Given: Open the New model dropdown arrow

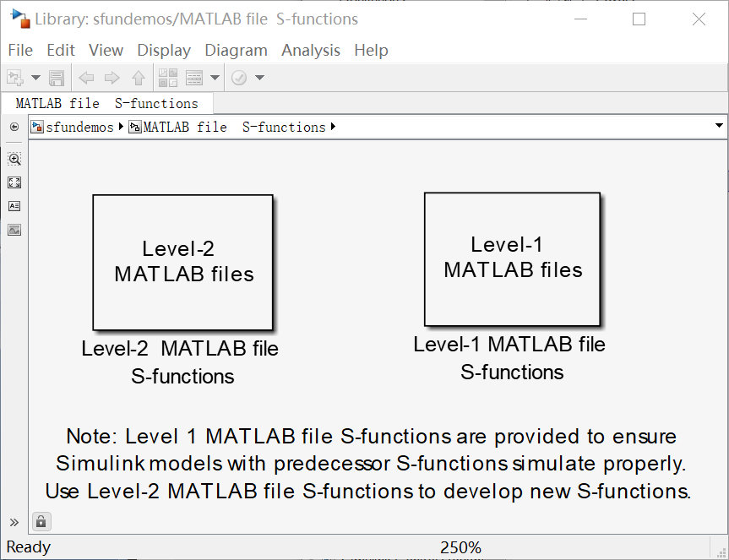Looking at the screenshot, I should [35, 79].
